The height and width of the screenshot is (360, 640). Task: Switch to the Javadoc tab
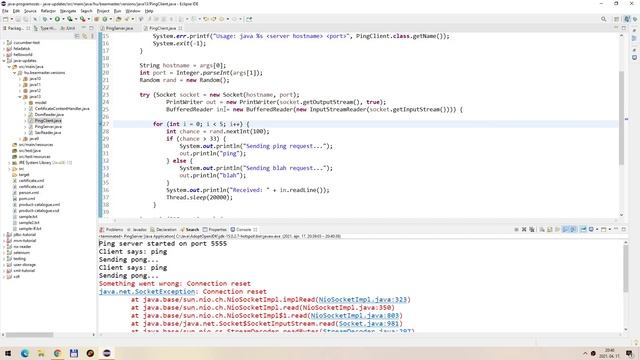coord(137,229)
